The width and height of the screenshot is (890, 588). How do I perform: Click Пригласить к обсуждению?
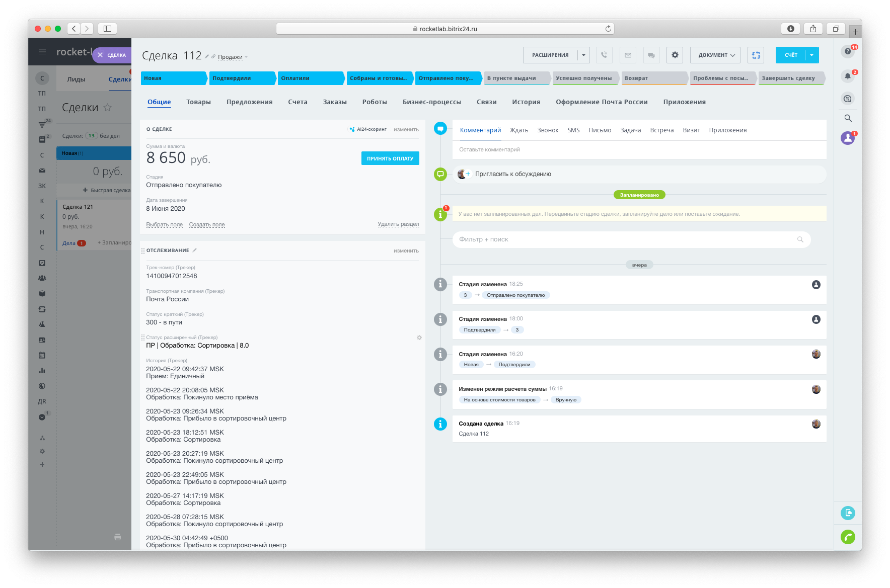(x=513, y=174)
